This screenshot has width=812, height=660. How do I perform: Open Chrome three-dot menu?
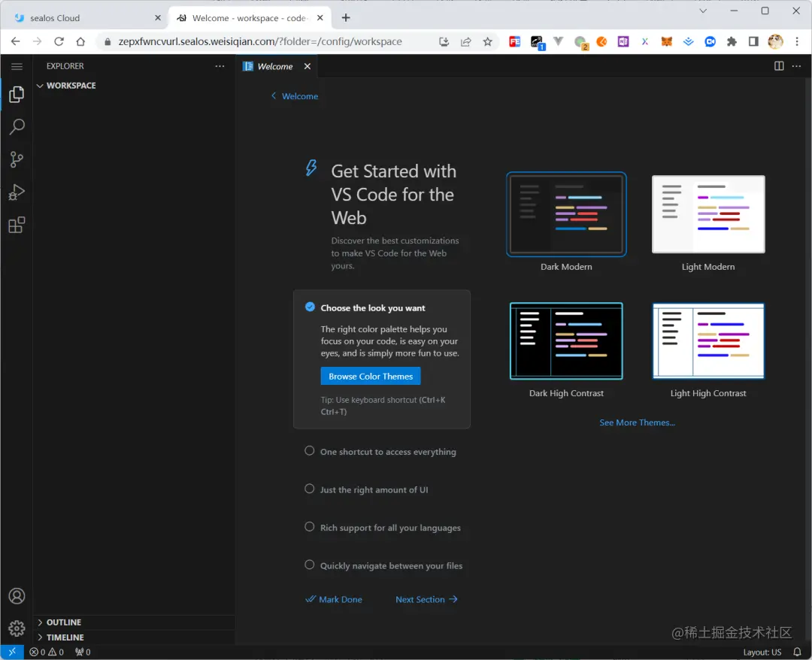click(x=797, y=42)
